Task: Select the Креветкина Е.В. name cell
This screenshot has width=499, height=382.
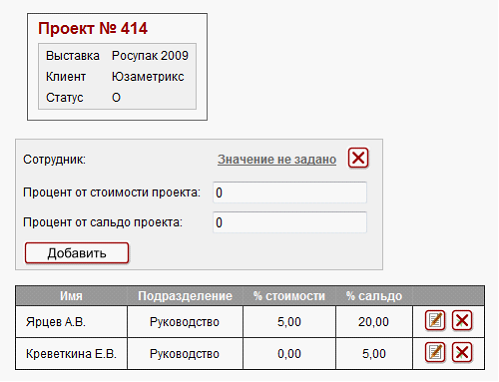Action: point(71,354)
